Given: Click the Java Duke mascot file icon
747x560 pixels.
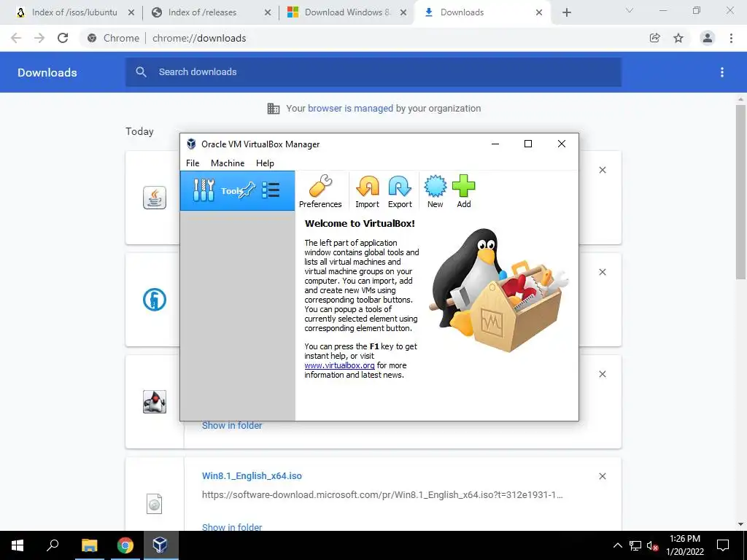Looking at the screenshot, I should [155, 402].
